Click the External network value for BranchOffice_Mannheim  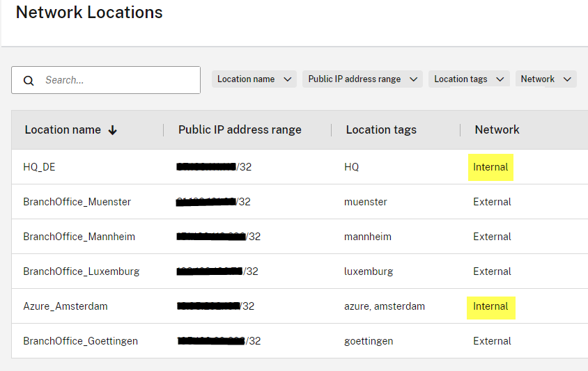point(492,237)
